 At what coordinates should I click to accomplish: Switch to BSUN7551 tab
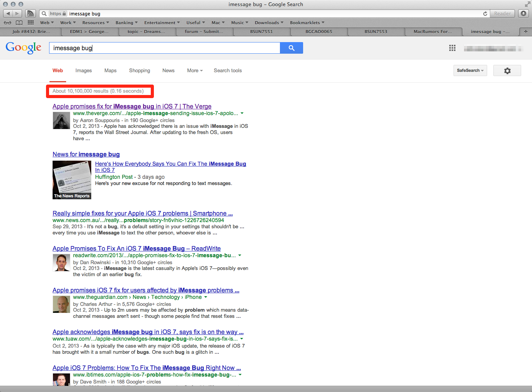[x=261, y=32]
